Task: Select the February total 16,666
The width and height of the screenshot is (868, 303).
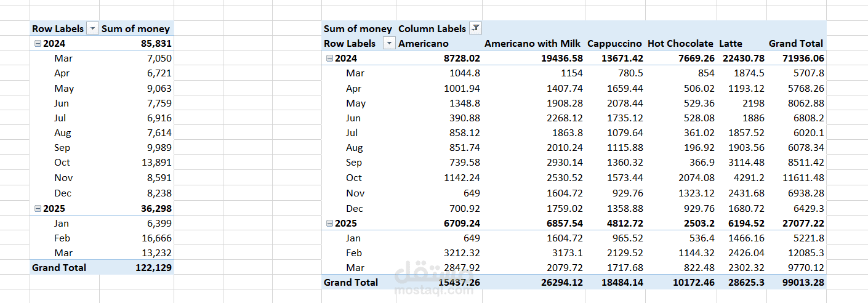Action: tap(156, 238)
